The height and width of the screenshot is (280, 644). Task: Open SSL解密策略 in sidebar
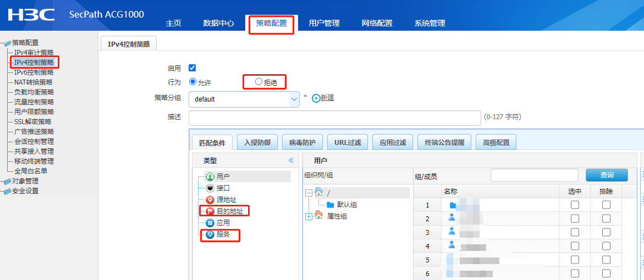[x=33, y=122]
